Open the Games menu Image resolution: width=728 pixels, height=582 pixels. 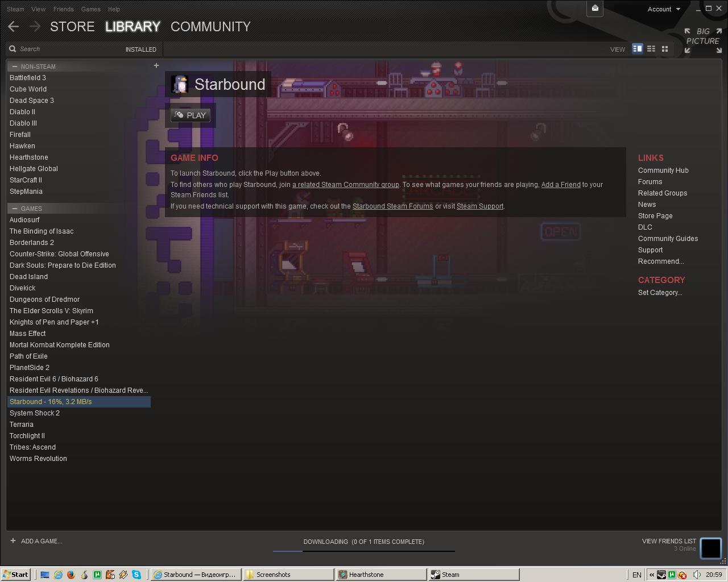tap(91, 9)
